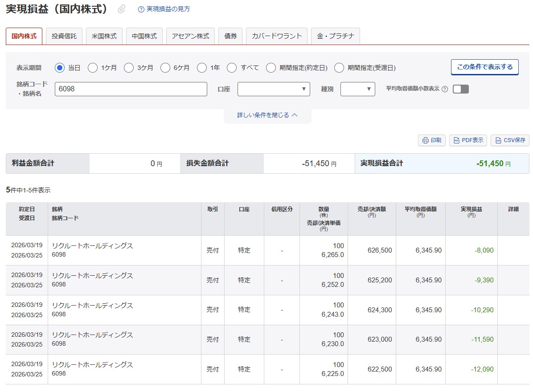
Task: Open the 種別 dropdown
Action: (x=358, y=89)
